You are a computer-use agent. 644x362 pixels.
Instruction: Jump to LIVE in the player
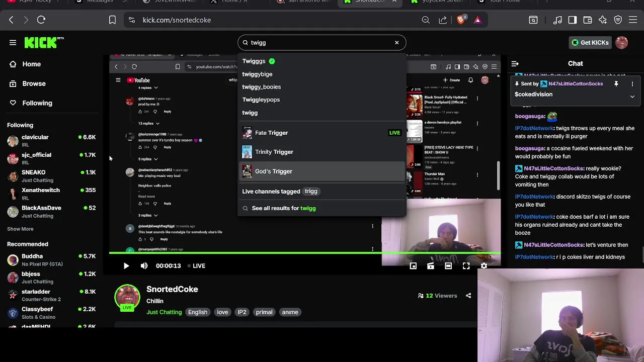196,266
